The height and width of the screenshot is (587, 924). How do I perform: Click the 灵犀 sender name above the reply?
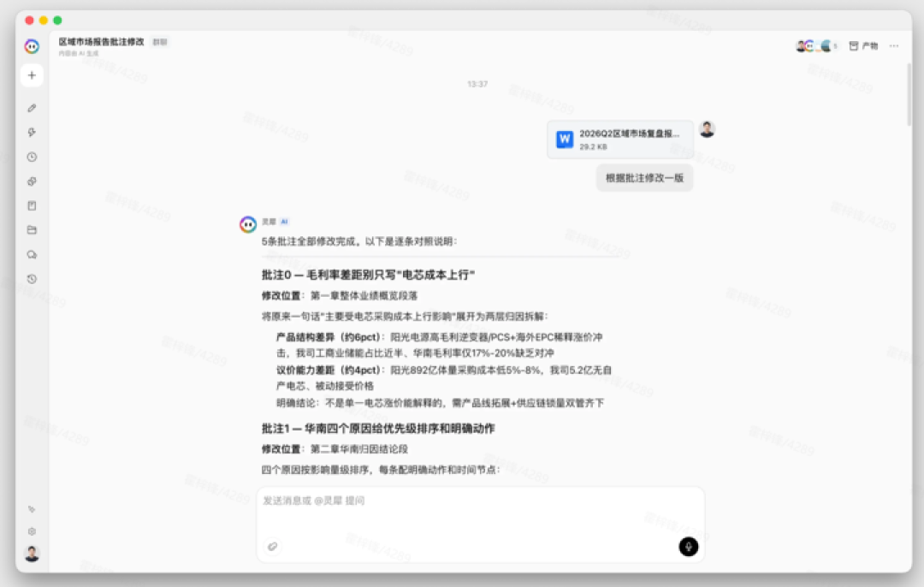269,222
